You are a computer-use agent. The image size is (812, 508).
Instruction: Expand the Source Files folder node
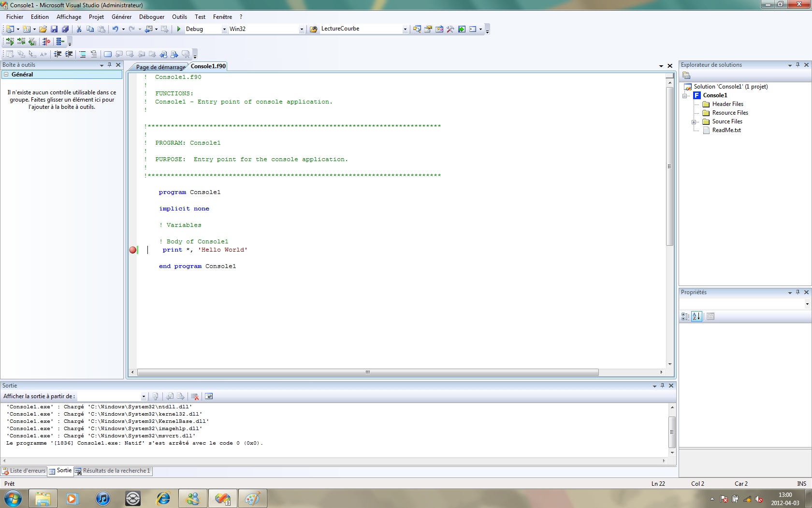(694, 122)
